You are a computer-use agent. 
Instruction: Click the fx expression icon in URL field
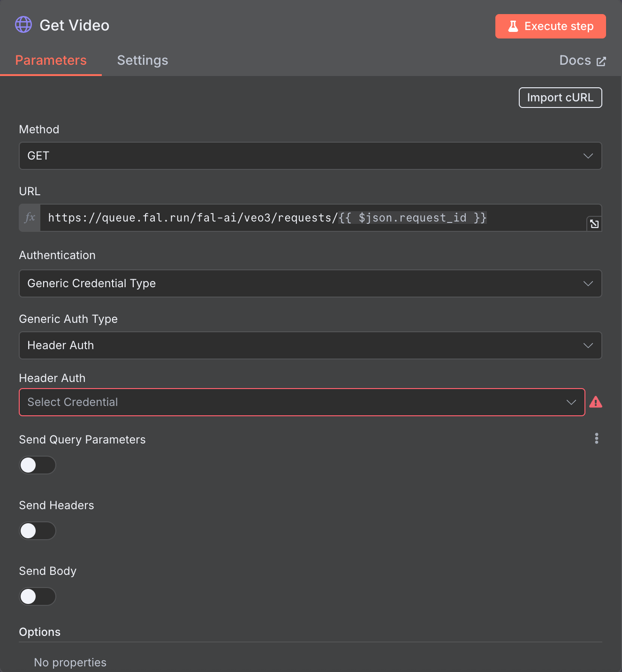tap(30, 218)
